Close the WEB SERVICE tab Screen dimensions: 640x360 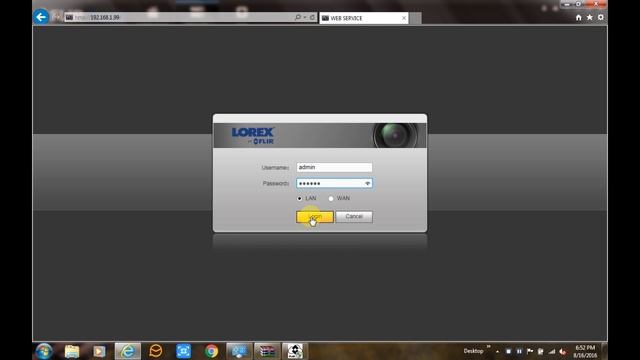404,18
